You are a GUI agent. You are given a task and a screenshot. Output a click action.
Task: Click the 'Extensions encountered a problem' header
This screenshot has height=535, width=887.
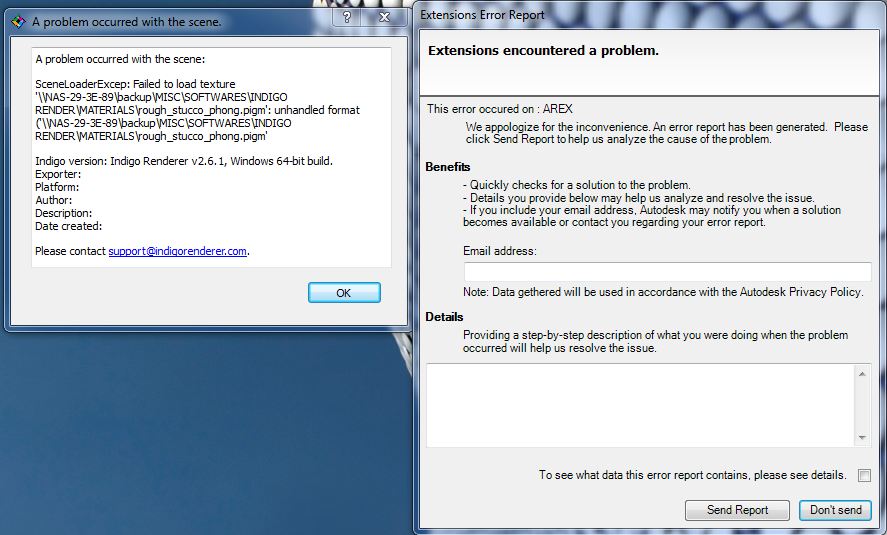[x=543, y=50]
